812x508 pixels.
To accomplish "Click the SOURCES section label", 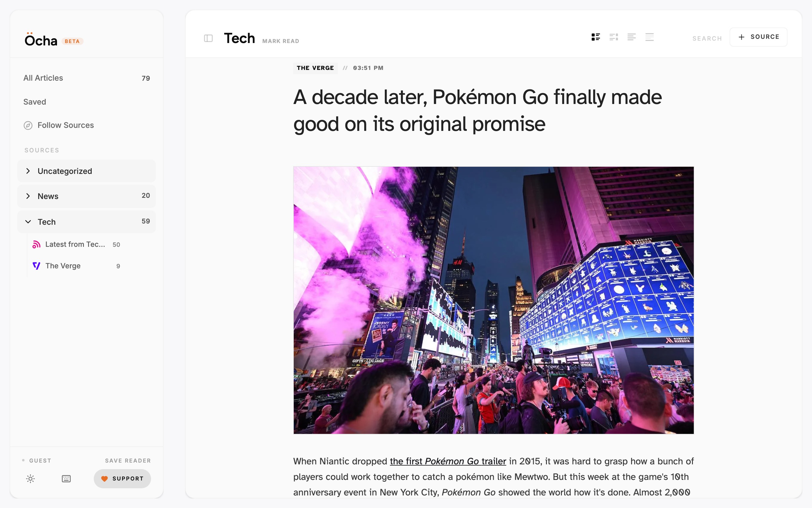I will [42, 150].
